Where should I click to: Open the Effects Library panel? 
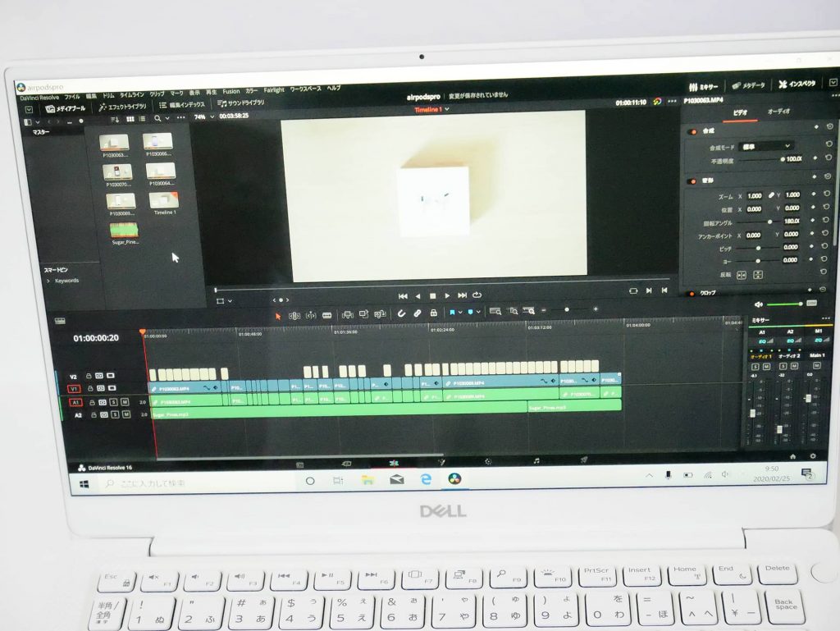(123, 107)
